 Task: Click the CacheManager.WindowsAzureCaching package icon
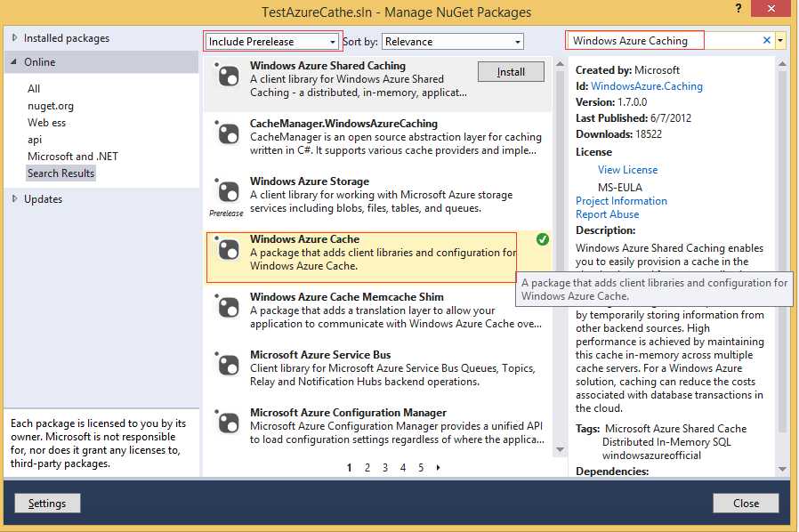pos(228,134)
